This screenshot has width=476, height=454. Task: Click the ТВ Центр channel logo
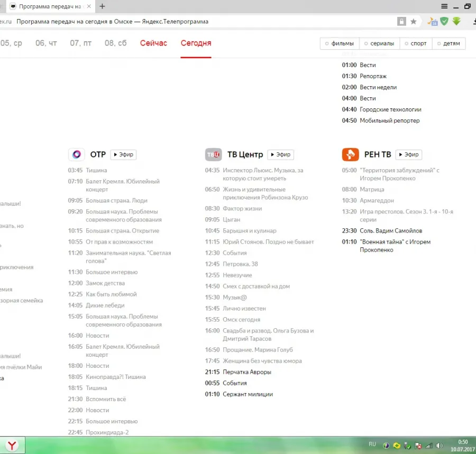pyautogui.click(x=214, y=154)
